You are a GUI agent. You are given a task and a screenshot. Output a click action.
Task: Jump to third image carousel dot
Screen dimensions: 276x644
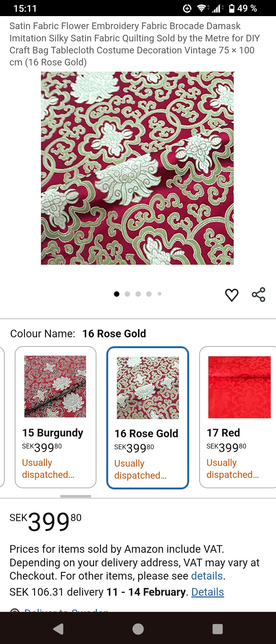click(138, 294)
